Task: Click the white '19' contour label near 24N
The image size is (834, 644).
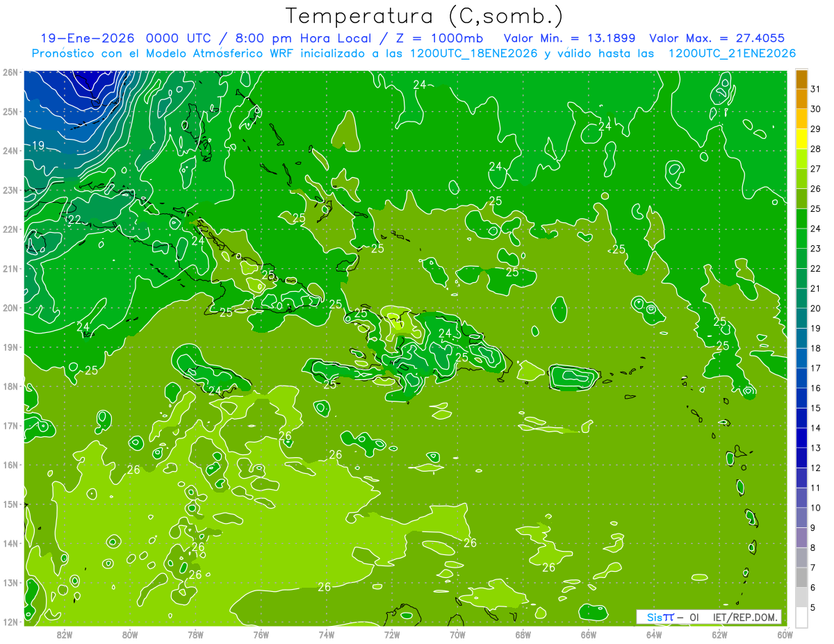Action: (x=38, y=145)
